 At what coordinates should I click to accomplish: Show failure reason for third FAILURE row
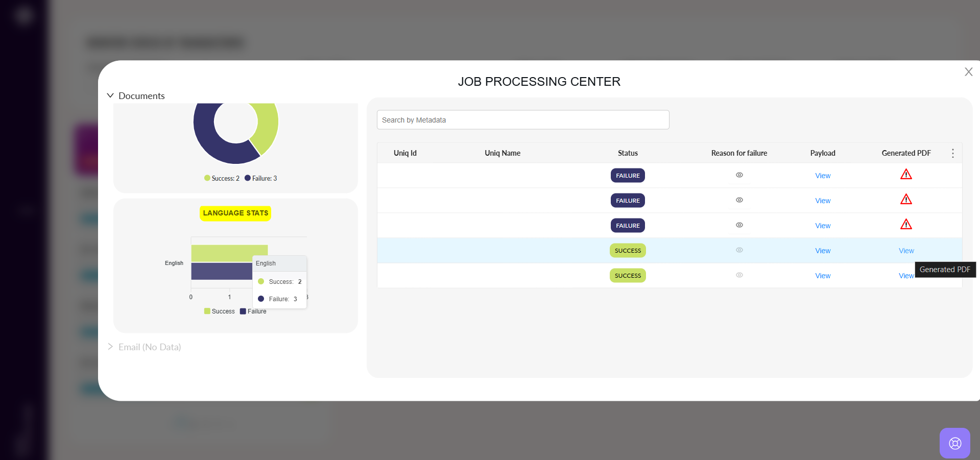point(739,225)
